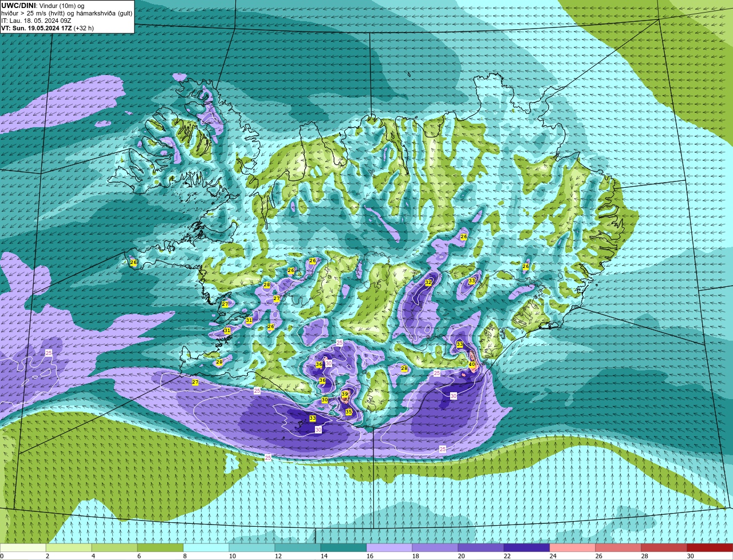733x560 pixels.
Task: Click the 22–24 m/s deep indigo legend swatch
Action: pyautogui.click(x=527, y=548)
